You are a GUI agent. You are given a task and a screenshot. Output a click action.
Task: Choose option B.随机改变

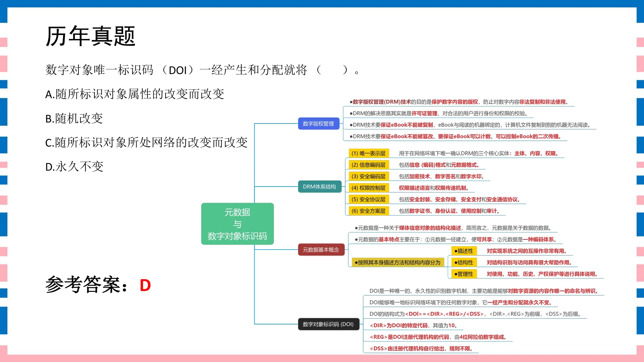coord(74,118)
